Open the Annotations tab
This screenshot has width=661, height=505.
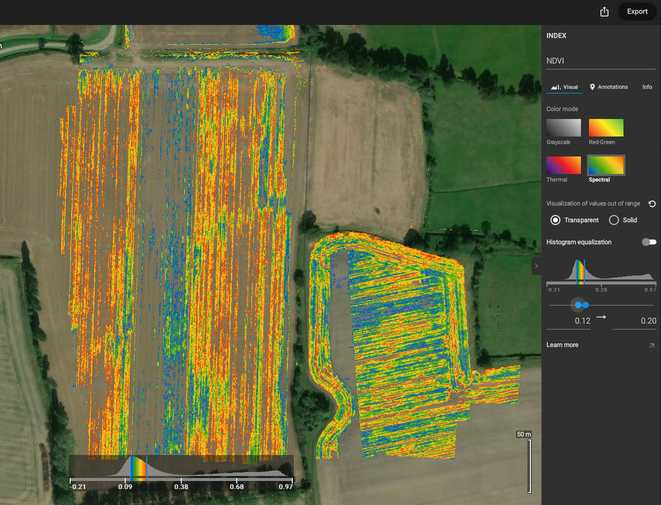click(609, 87)
